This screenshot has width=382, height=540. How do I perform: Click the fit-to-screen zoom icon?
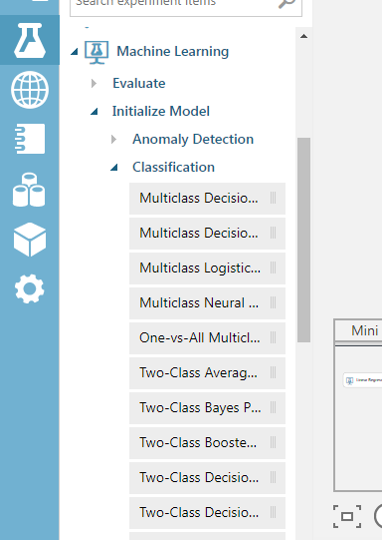point(347,516)
